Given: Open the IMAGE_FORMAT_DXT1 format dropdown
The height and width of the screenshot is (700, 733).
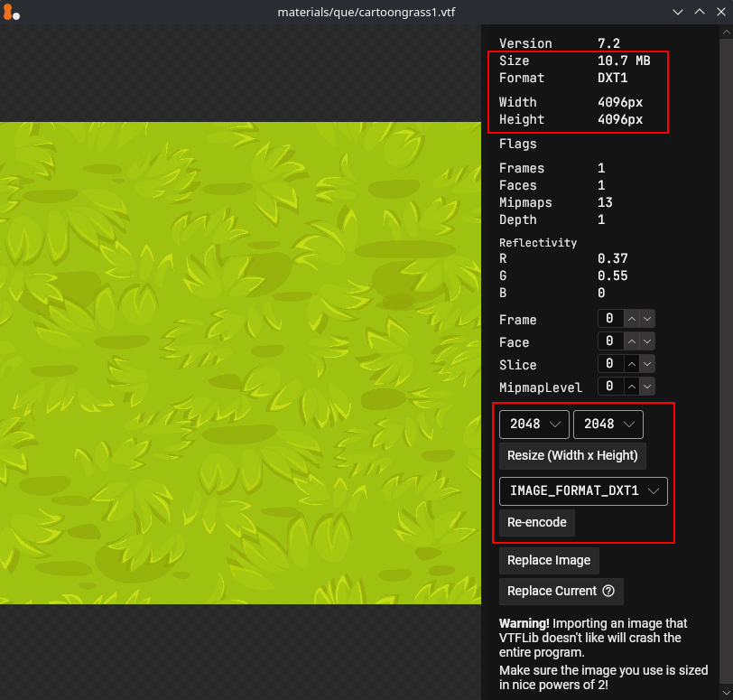Looking at the screenshot, I should (583, 491).
